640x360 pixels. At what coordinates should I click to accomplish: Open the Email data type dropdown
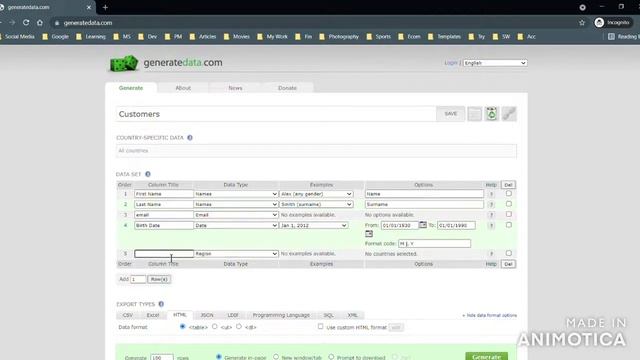(236, 215)
